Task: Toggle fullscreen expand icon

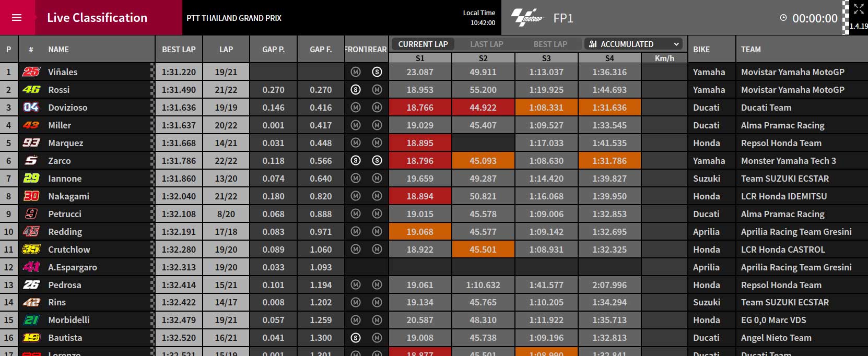Action: pos(859,9)
